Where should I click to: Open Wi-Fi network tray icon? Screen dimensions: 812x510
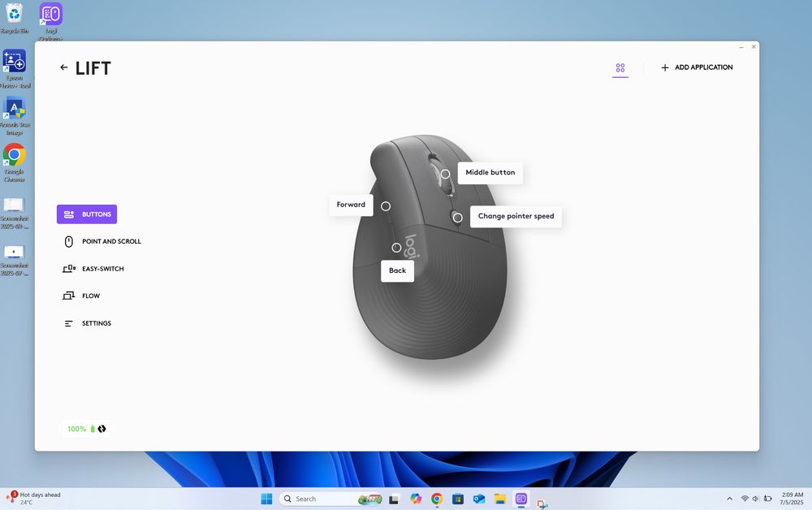point(745,499)
